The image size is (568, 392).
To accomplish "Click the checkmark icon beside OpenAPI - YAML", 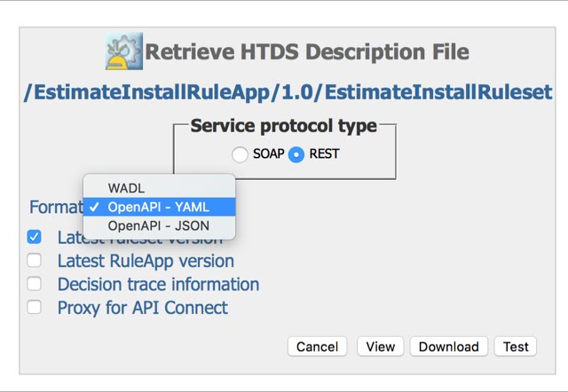I will 94,208.
